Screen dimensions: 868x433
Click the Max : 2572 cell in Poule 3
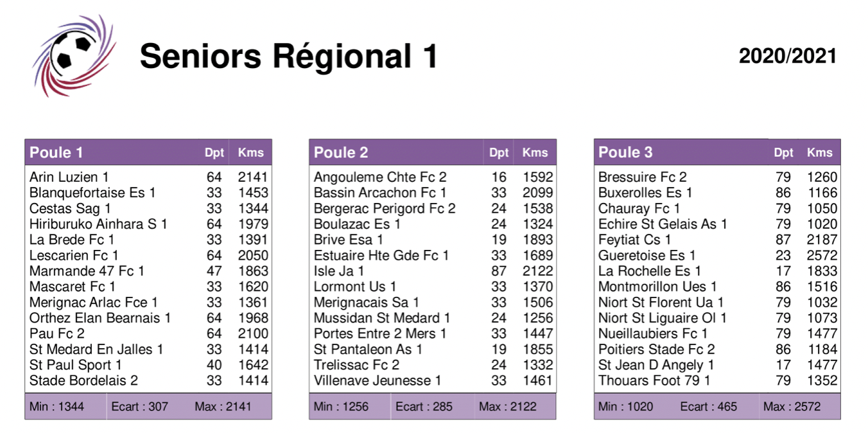click(x=792, y=406)
